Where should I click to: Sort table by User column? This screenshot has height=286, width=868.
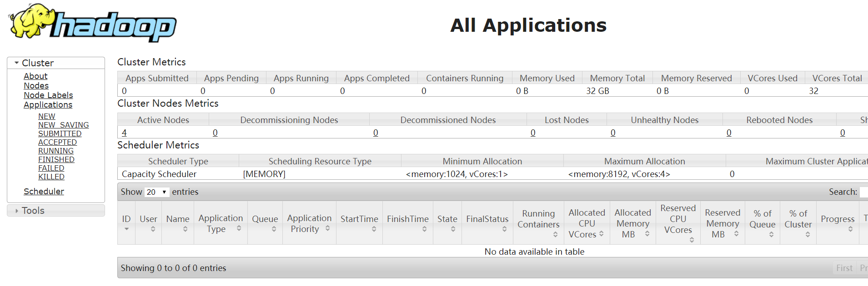[148, 223]
